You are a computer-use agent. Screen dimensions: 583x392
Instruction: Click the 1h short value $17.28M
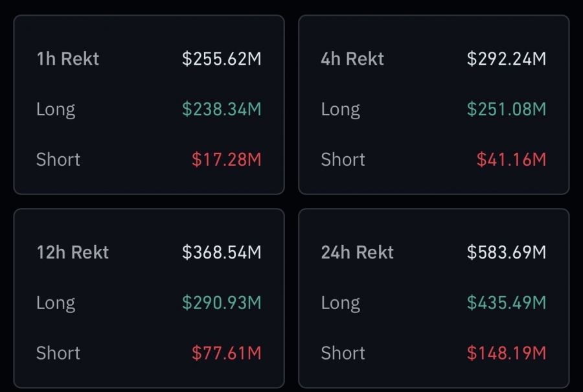(x=226, y=159)
